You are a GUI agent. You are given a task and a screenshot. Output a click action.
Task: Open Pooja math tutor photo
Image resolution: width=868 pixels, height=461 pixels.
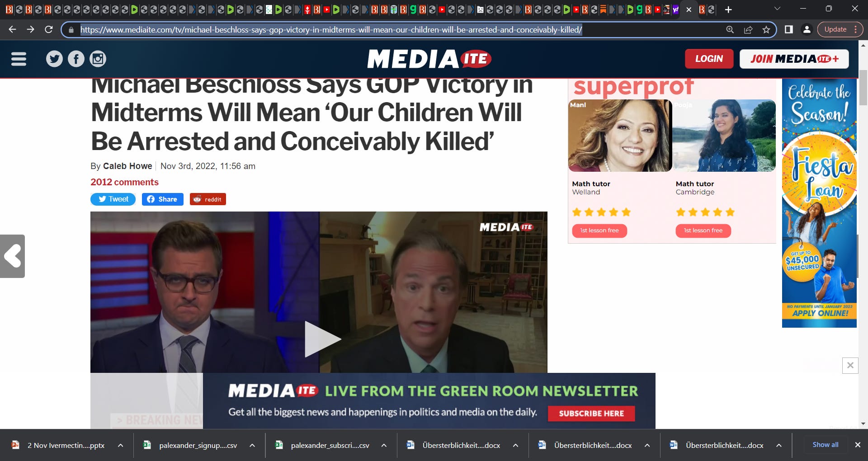(x=724, y=136)
